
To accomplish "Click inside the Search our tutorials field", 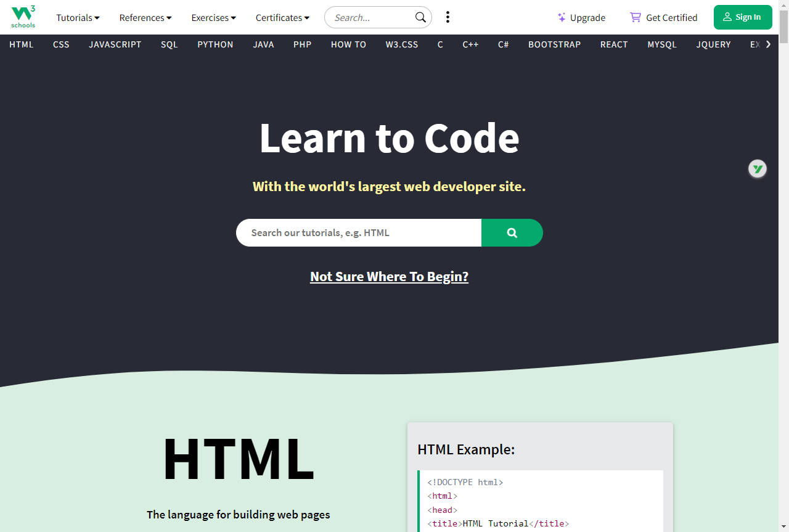I will (345, 232).
